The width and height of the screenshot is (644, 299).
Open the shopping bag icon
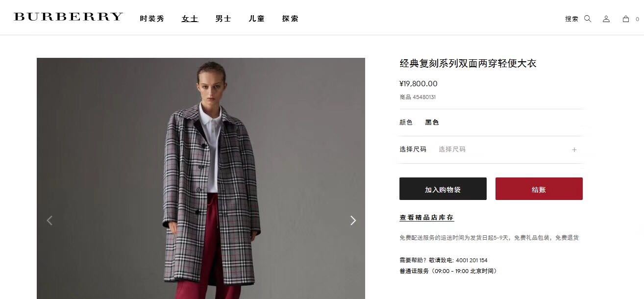point(626,19)
